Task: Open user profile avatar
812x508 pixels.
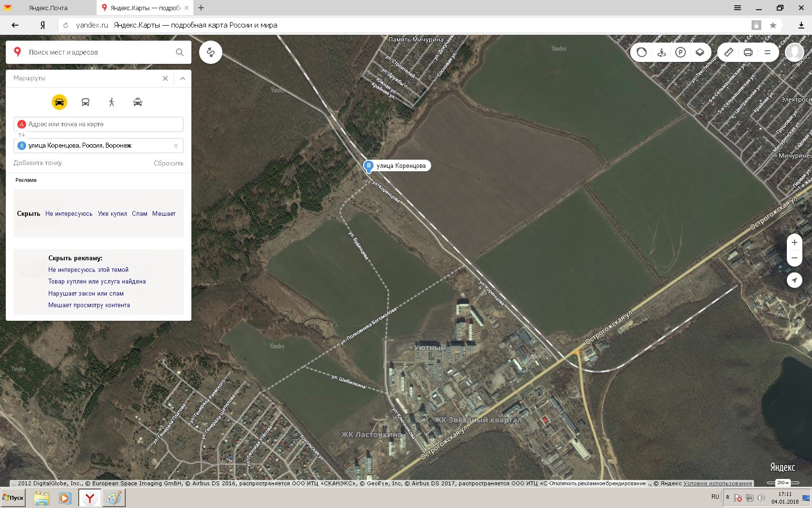Action: [x=795, y=52]
